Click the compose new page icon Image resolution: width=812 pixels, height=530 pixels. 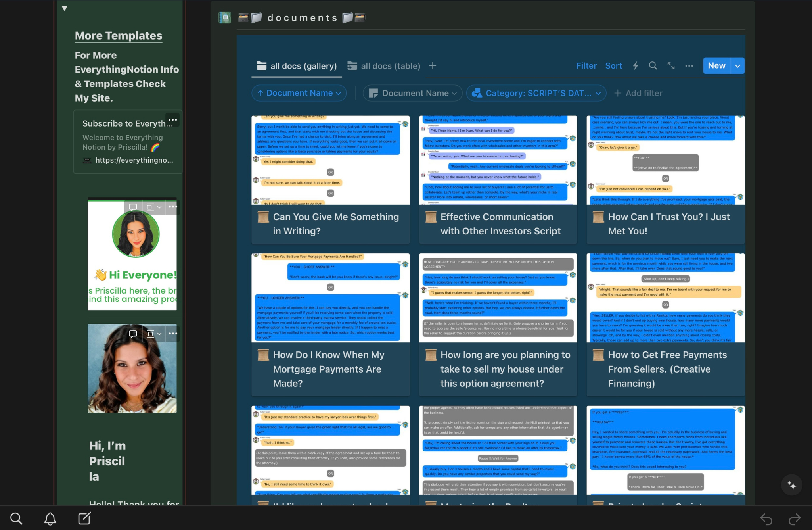point(84,518)
